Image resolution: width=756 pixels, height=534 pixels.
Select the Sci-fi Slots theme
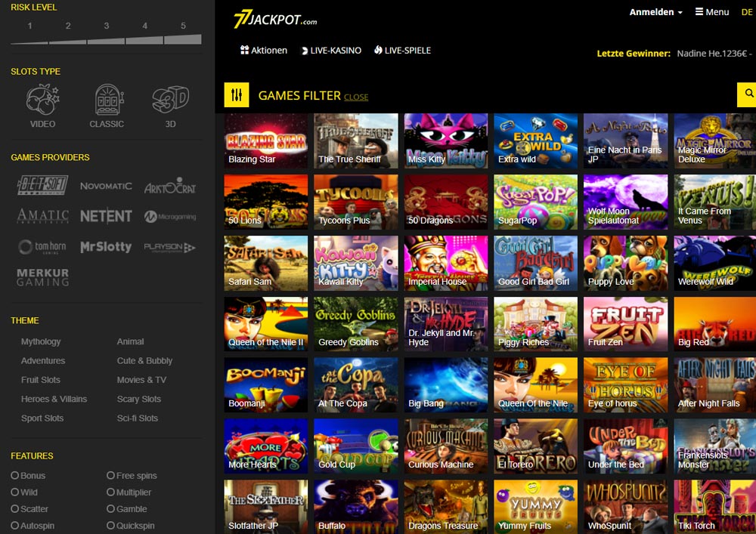(x=138, y=418)
